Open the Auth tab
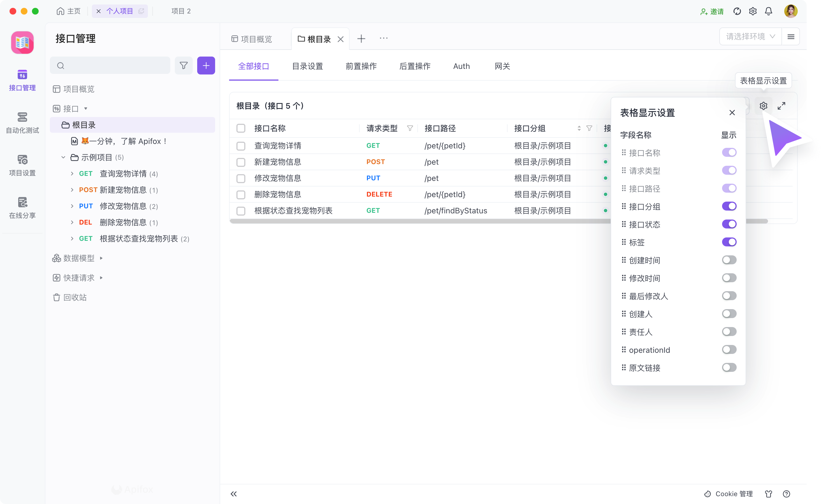The height and width of the screenshot is (504, 826). tap(461, 66)
